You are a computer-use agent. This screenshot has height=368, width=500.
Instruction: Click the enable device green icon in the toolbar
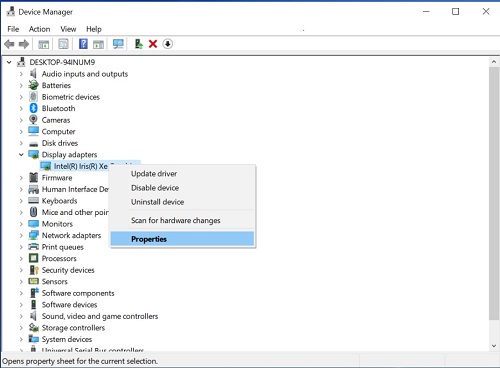coord(139,44)
